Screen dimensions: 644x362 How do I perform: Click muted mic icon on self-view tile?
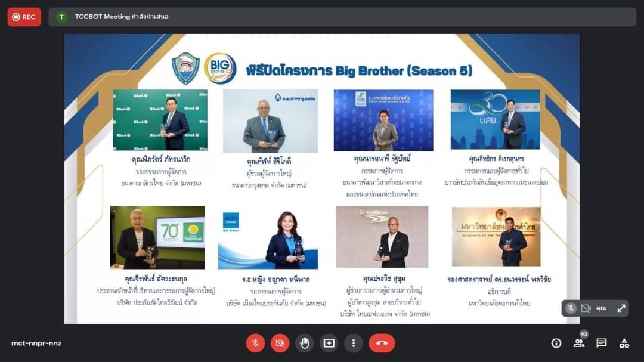tap(571, 308)
